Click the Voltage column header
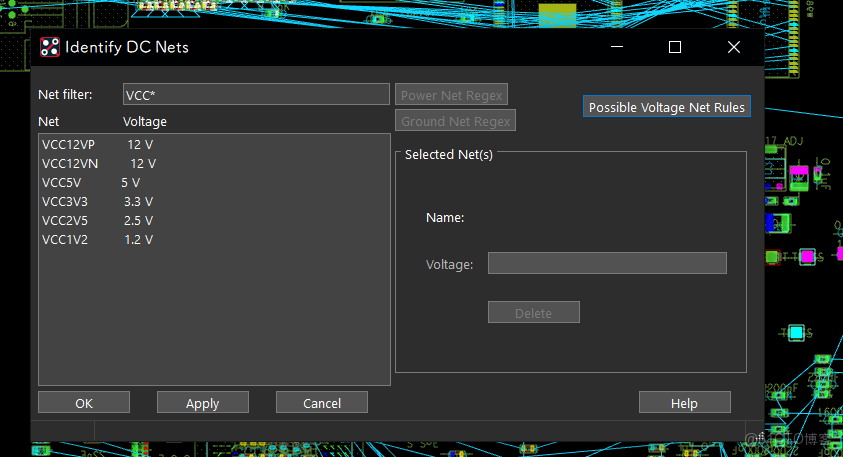Viewport: 843px width, 457px height. point(145,122)
